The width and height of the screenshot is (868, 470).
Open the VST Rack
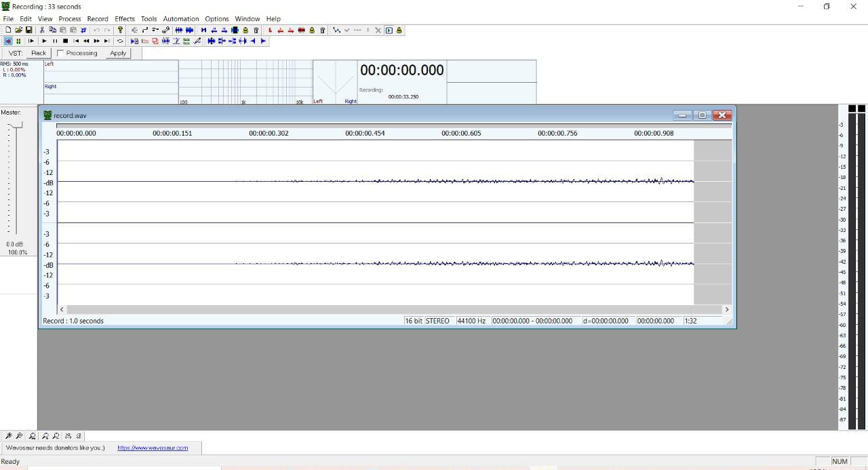pos(39,53)
